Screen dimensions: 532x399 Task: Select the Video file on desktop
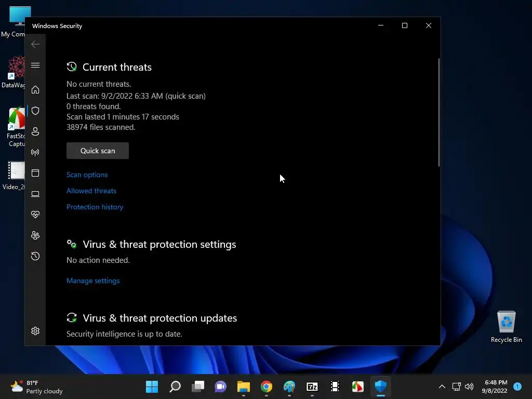(14, 176)
